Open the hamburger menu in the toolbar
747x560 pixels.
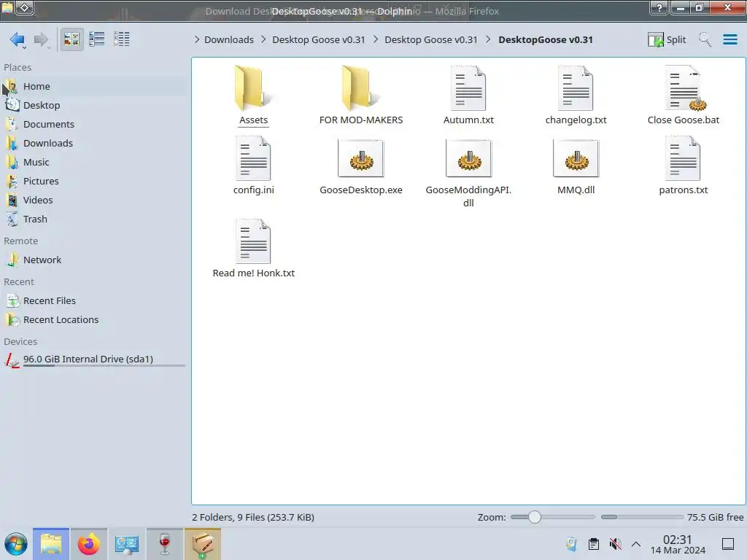[x=729, y=39]
